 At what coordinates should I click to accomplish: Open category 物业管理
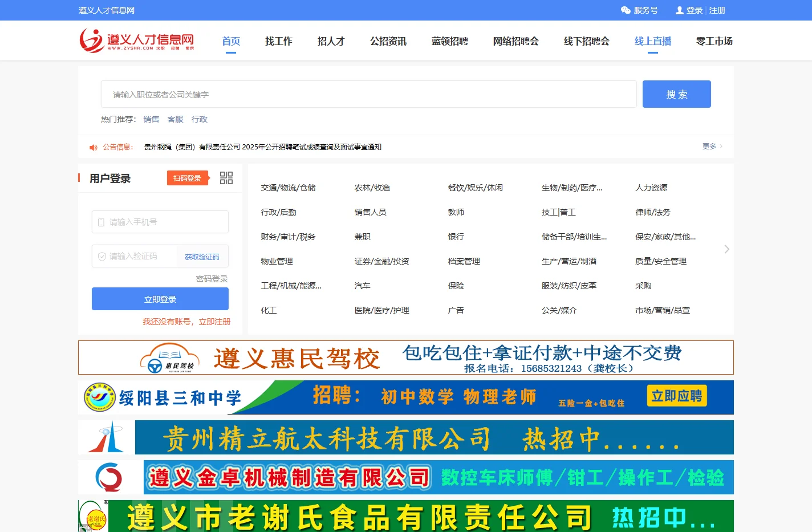tap(277, 261)
